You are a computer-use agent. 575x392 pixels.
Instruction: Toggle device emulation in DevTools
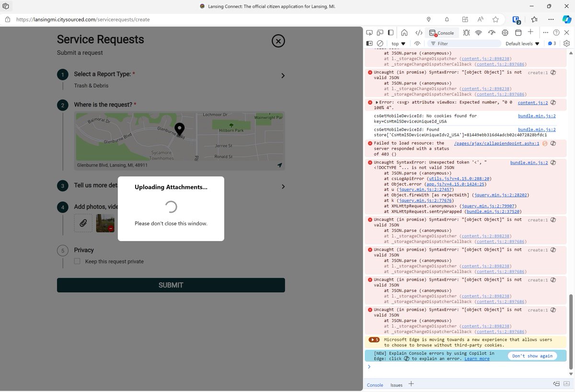point(380,33)
